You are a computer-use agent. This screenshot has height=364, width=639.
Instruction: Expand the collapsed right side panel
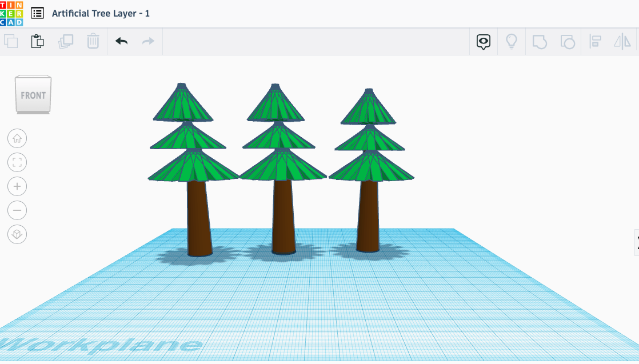tap(637, 242)
